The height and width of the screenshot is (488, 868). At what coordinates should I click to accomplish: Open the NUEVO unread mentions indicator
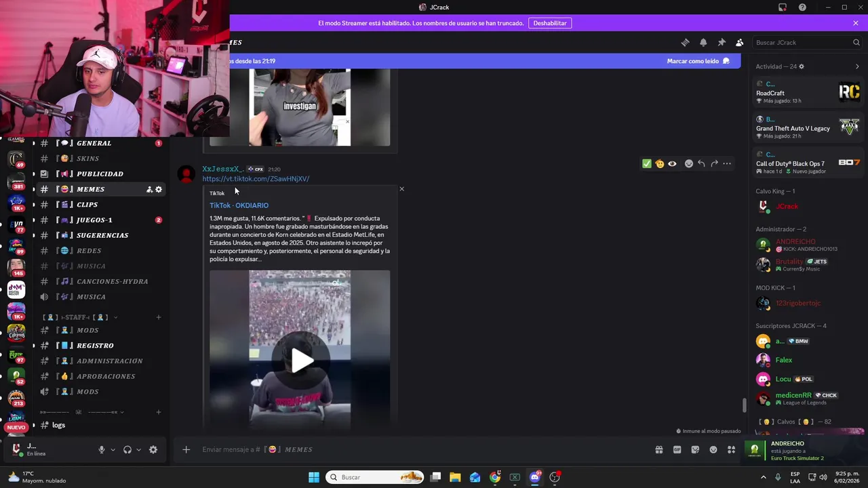[16, 427]
